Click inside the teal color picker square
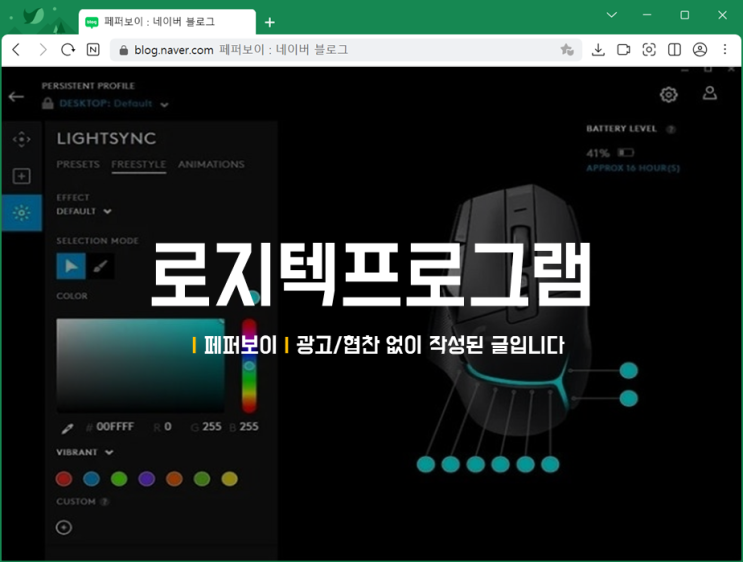This screenshot has width=743, height=562. (x=140, y=365)
